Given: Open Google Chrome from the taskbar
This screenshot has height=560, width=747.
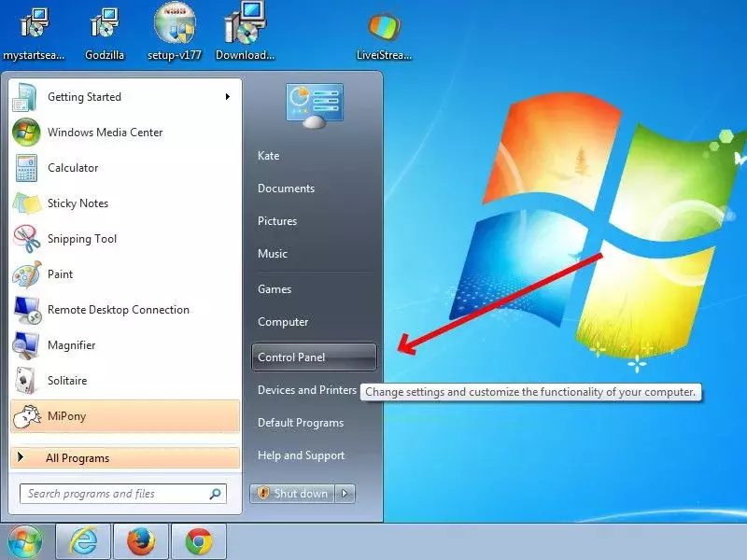Looking at the screenshot, I should pos(199,541).
